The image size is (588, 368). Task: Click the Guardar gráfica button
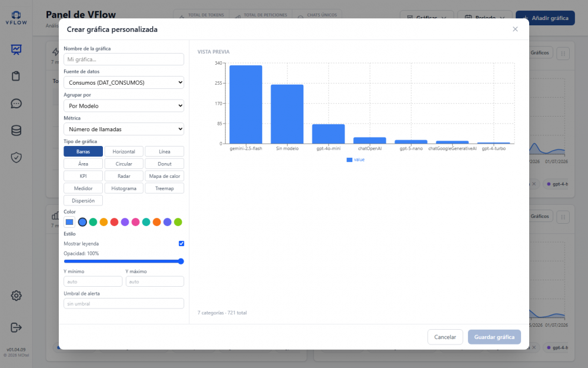point(495,337)
